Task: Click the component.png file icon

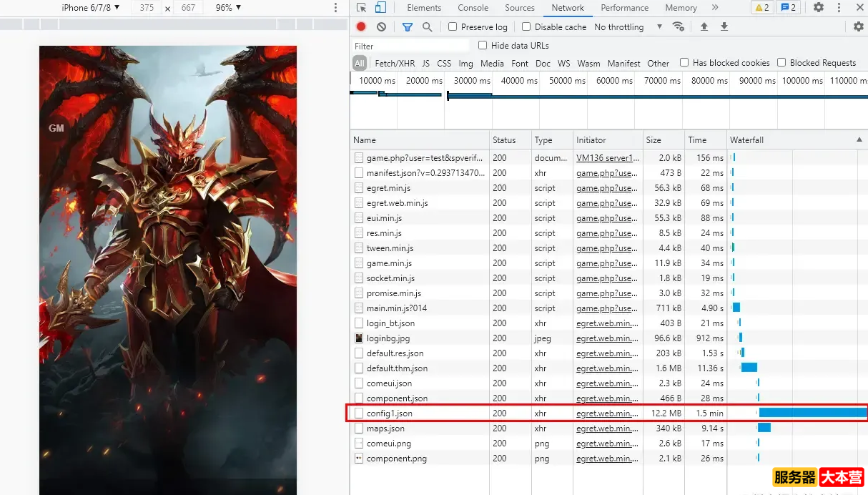Action: click(359, 459)
